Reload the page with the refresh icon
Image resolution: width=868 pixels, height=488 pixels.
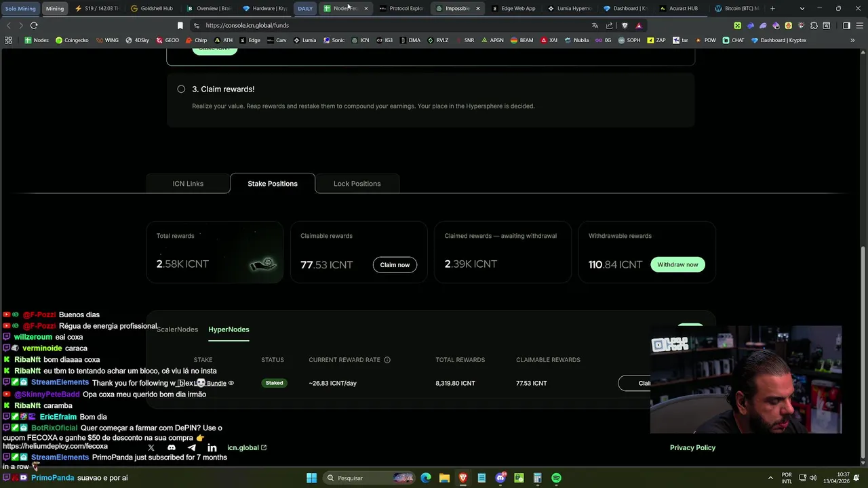click(x=34, y=25)
